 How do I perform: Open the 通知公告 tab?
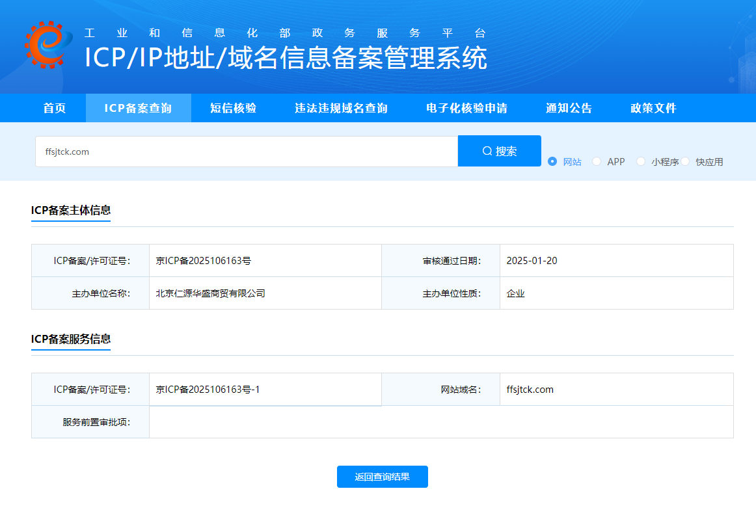(569, 108)
